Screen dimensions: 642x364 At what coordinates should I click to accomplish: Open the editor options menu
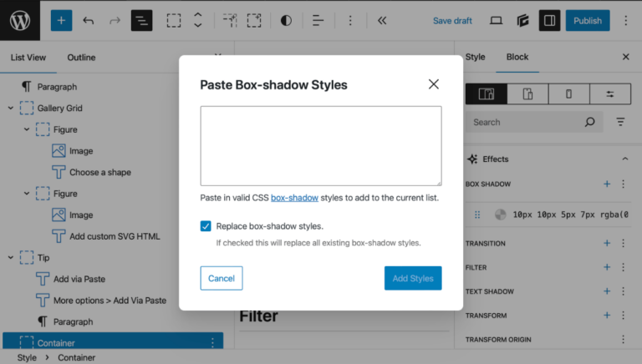click(x=625, y=20)
